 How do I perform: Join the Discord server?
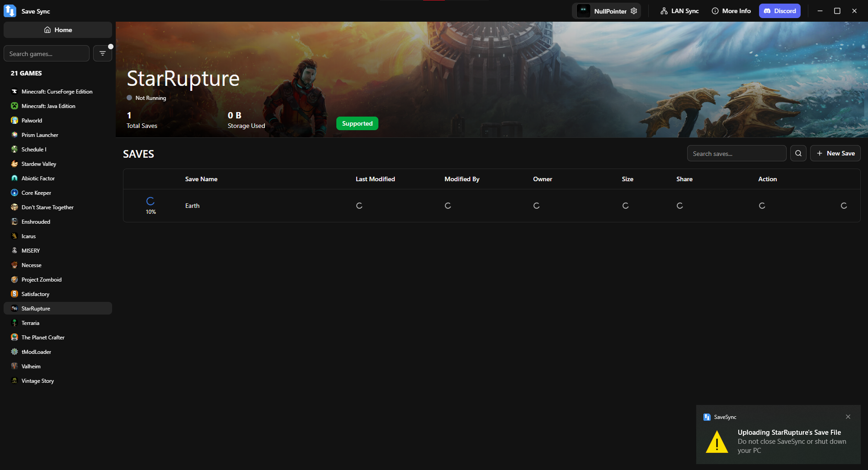point(780,11)
